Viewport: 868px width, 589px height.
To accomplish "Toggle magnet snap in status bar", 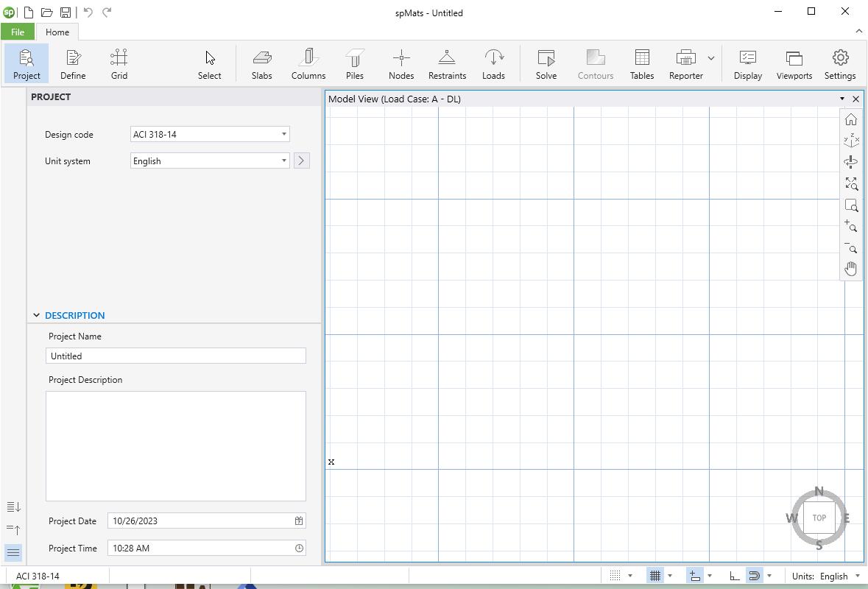I will point(754,576).
